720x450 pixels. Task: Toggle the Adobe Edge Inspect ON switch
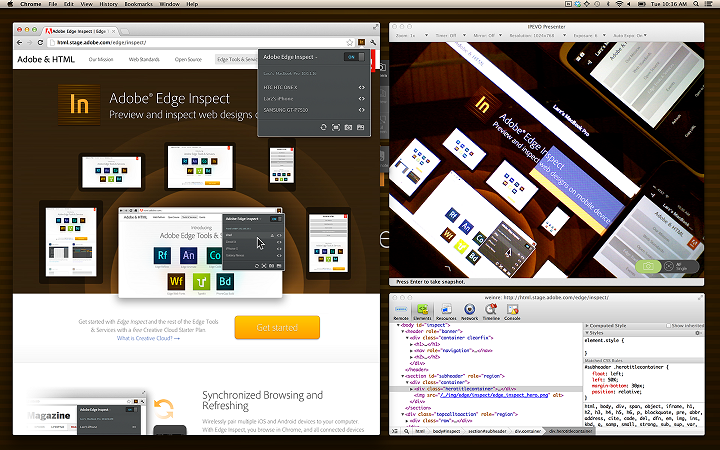354,57
